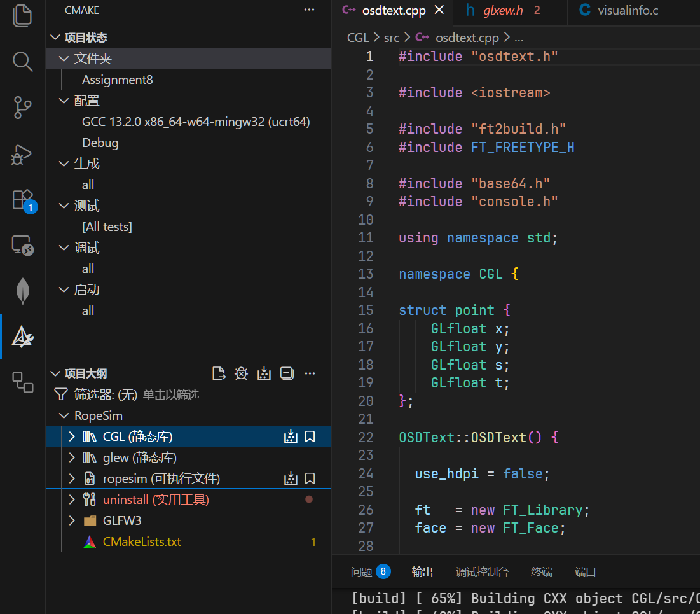Collapse the 项目大纲 section
Viewport: 700px width, 614px height.
pyautogui.click(x=55, y=373)
